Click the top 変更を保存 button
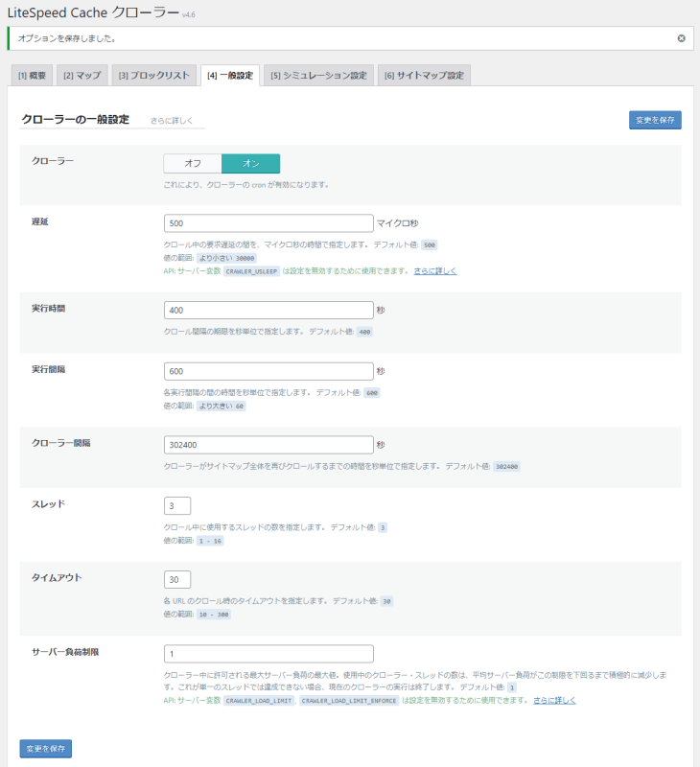 pyautogui.click(x=654, y=120)
